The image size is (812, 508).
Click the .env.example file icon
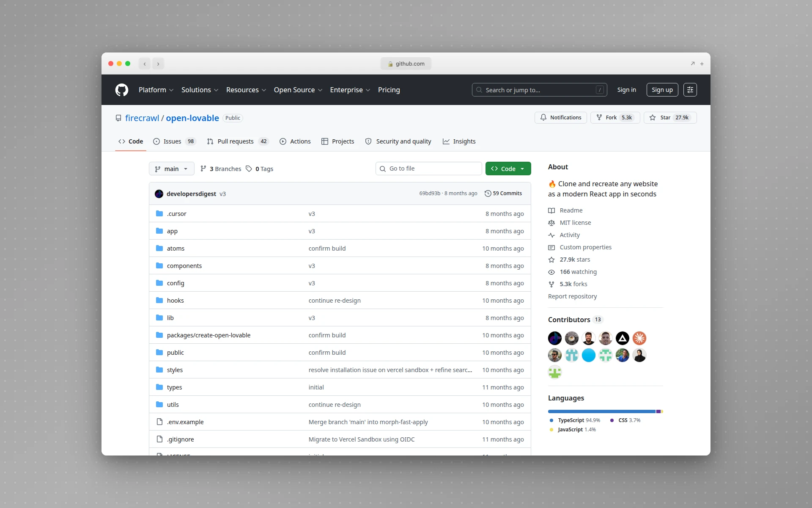[x=159, y=422]
